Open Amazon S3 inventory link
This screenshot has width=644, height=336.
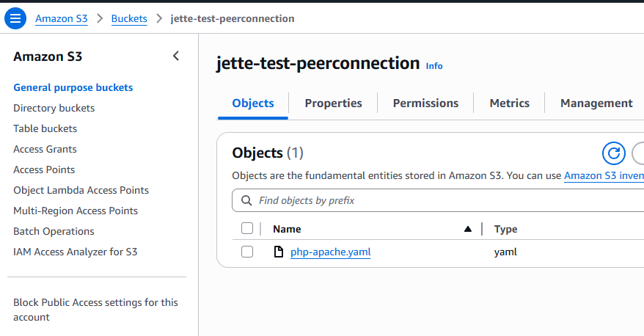point(604,176)
